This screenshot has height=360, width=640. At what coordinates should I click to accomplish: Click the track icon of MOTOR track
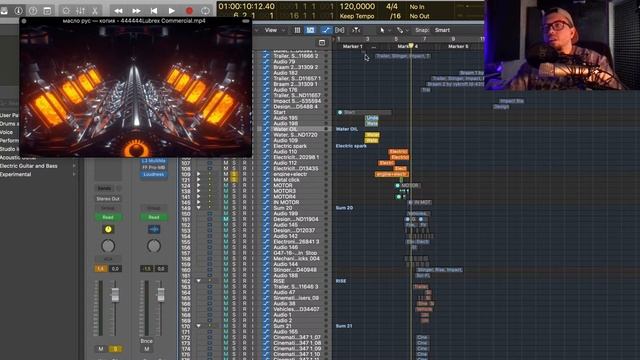point(267,185)
